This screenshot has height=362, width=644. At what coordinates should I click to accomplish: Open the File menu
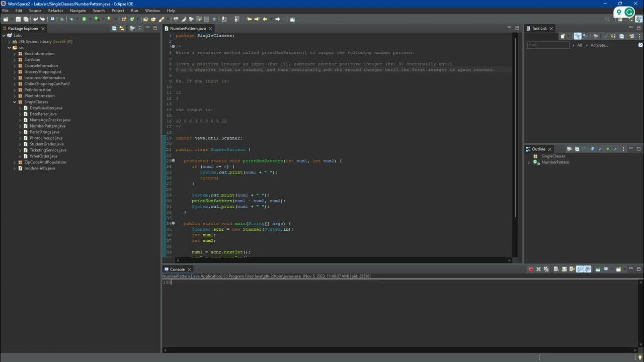[x=5, y=11]
